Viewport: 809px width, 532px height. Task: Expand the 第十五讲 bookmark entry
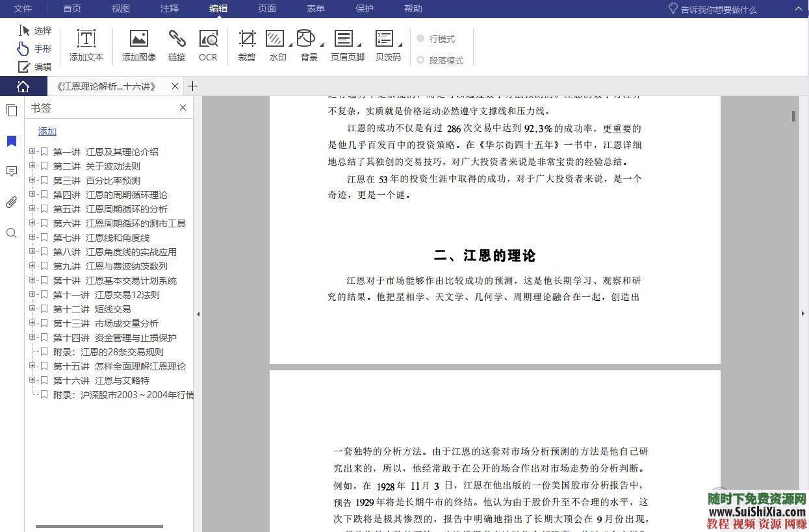[32, 366]
